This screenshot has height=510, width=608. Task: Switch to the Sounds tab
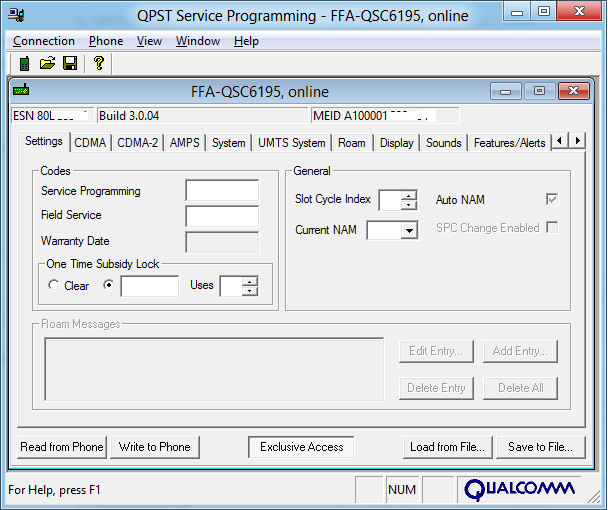tap(444, 143)
